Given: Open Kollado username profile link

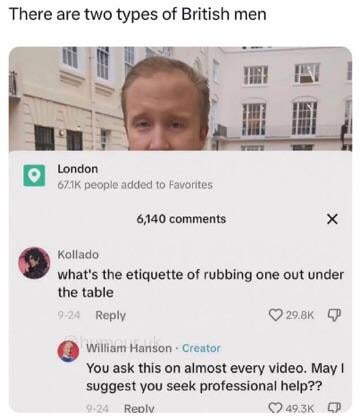Looking at the screenshot, I should (x=78, y=254).
